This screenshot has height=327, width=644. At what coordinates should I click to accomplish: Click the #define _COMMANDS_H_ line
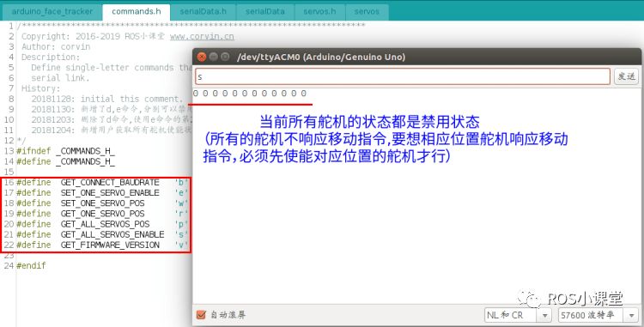[x=66, y=161]
